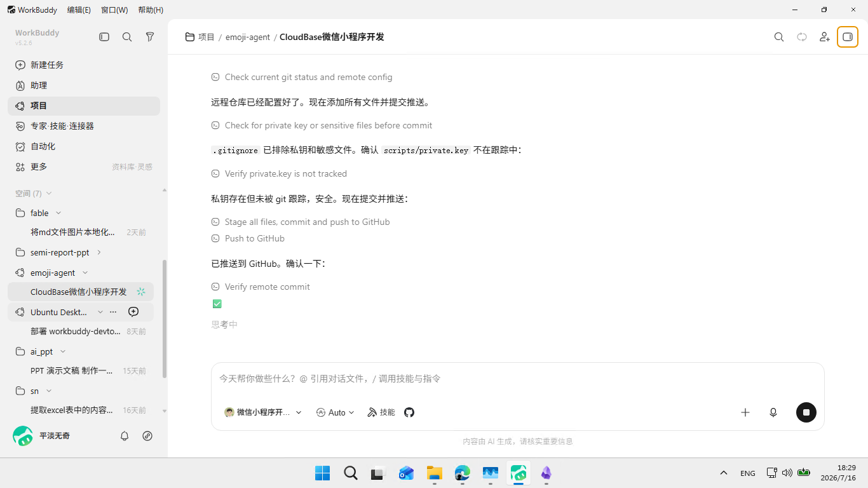The height and width of the screenshot is (488, 868).
Task: Open the 窗口(W) menu
Action: [x=114, y=10]
